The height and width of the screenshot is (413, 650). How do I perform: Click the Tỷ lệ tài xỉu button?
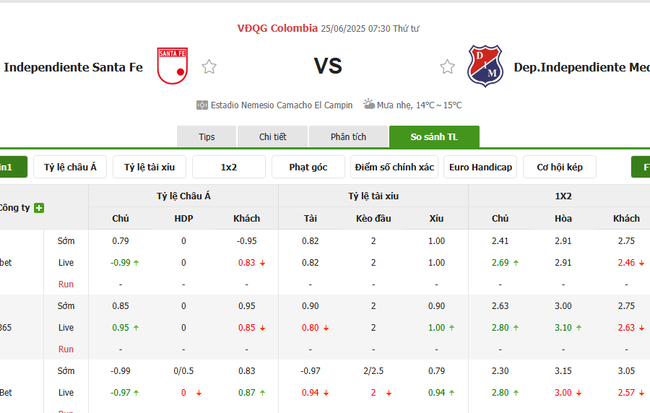[150, 167]
